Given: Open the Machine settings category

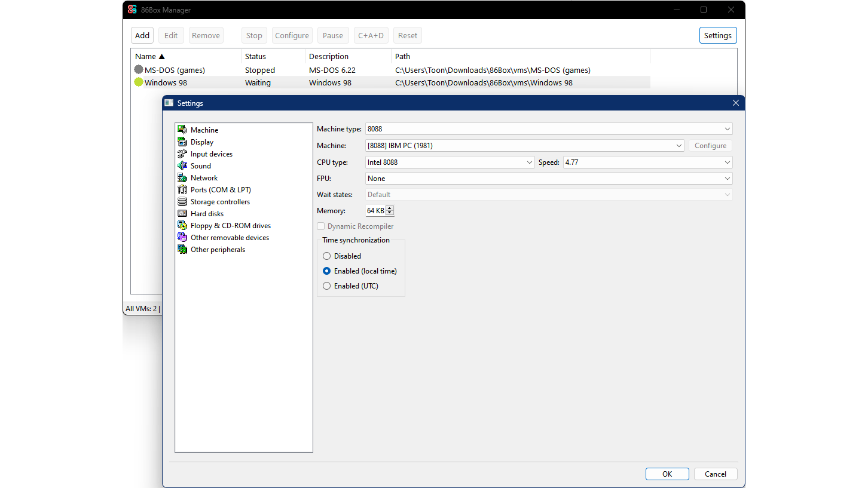Looking at the screenshot, I should (x=204, y=130).
